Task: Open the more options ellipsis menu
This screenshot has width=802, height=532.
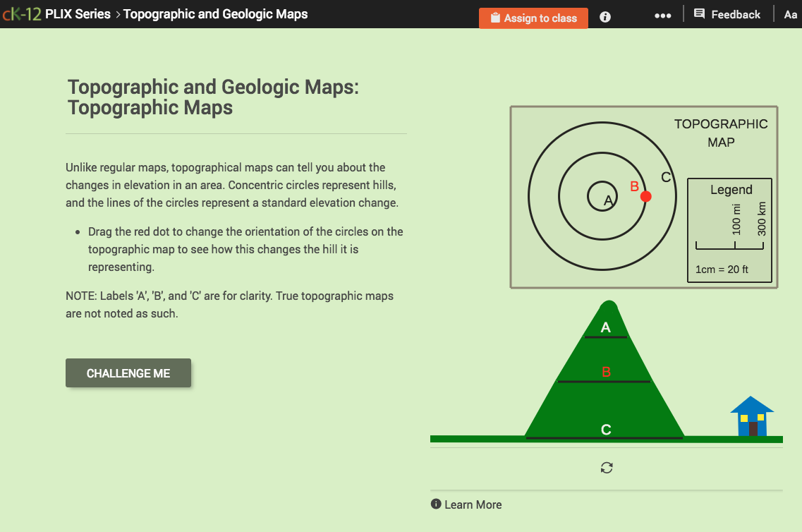Action: click(x=662, y=15)
